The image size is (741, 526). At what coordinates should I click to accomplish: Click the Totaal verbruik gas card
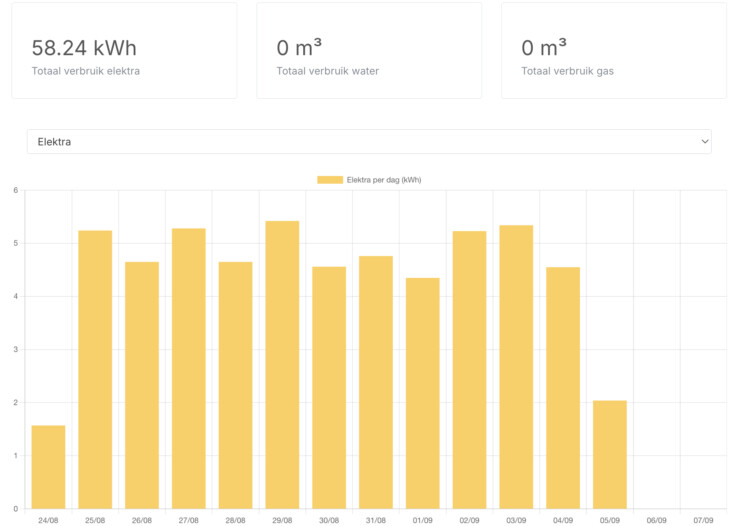point(614,51)
